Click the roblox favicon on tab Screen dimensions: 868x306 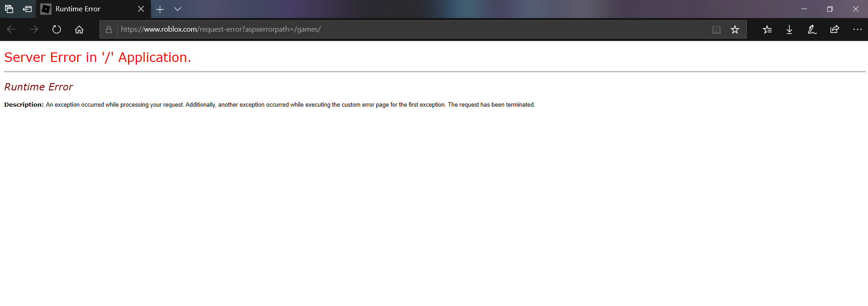click(46, 9)
